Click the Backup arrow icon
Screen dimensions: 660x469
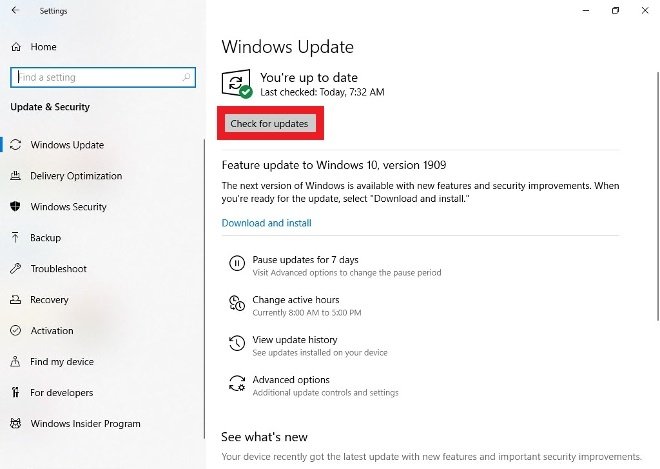16,237
